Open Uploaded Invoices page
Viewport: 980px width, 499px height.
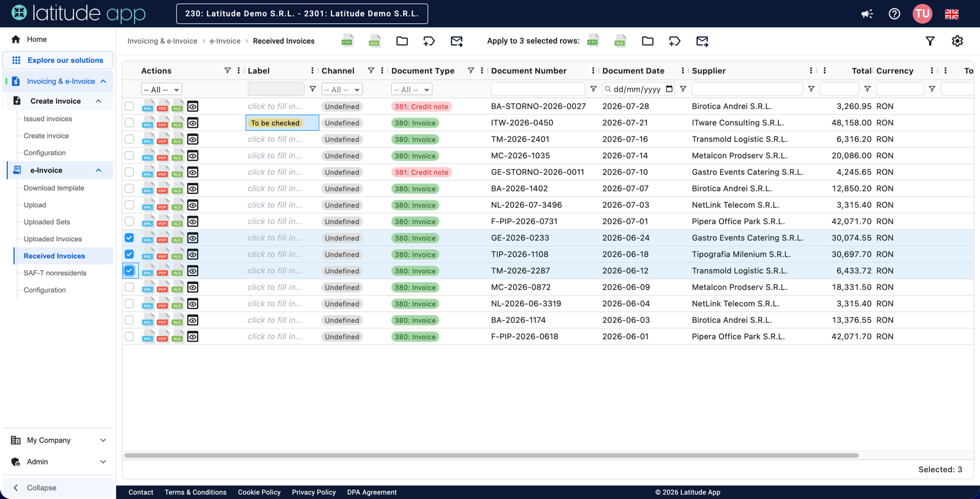coord(53,239)
